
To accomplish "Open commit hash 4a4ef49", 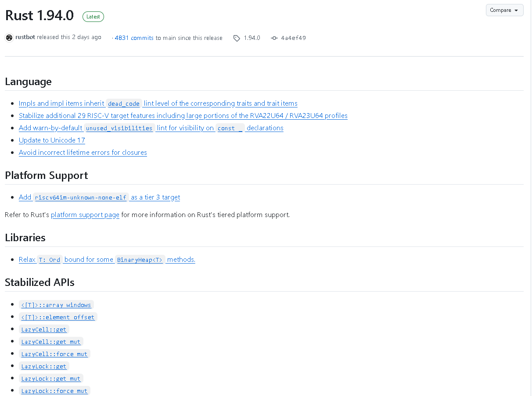I will click(293, 38).
